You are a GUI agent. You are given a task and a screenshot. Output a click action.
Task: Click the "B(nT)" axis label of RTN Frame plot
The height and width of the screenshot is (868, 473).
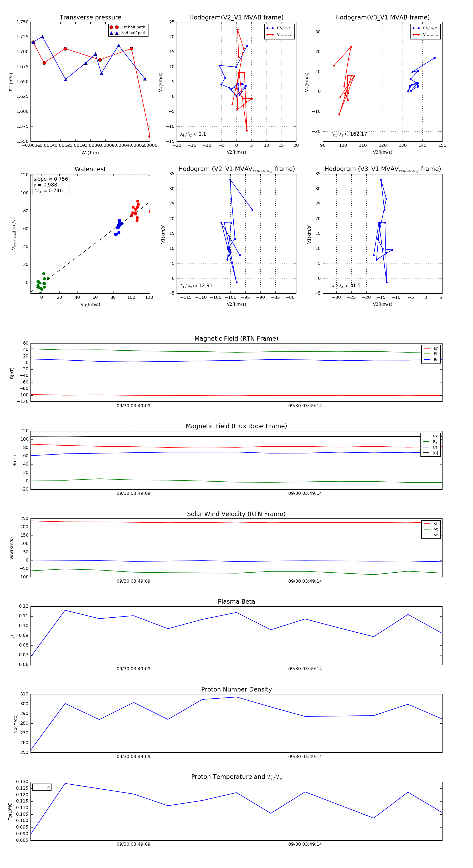[12, 373]
